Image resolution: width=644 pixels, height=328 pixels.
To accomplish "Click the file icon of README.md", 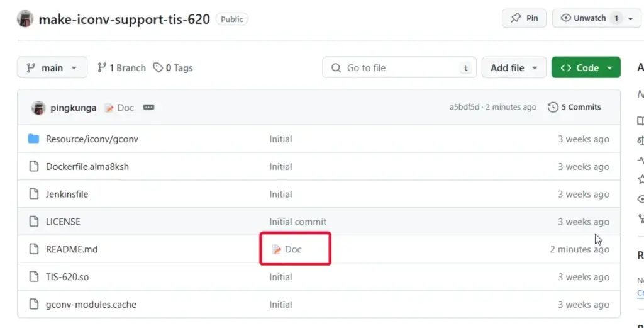I will click(x=34, y=249).
